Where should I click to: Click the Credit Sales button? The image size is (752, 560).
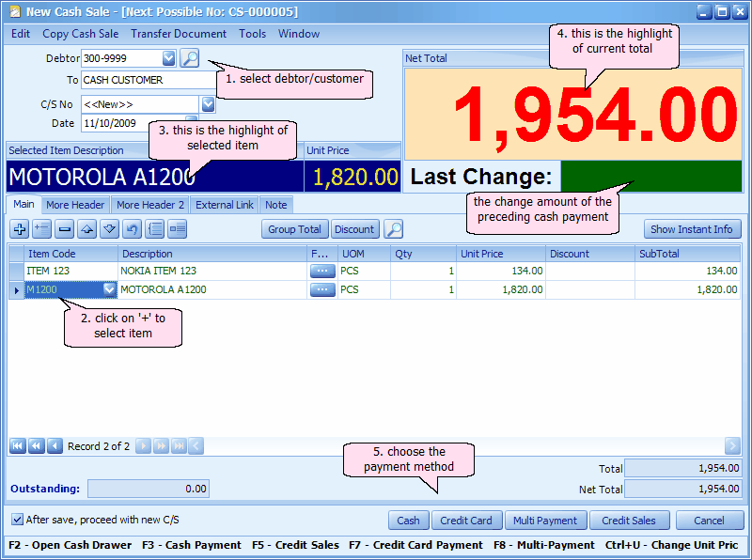629,521
